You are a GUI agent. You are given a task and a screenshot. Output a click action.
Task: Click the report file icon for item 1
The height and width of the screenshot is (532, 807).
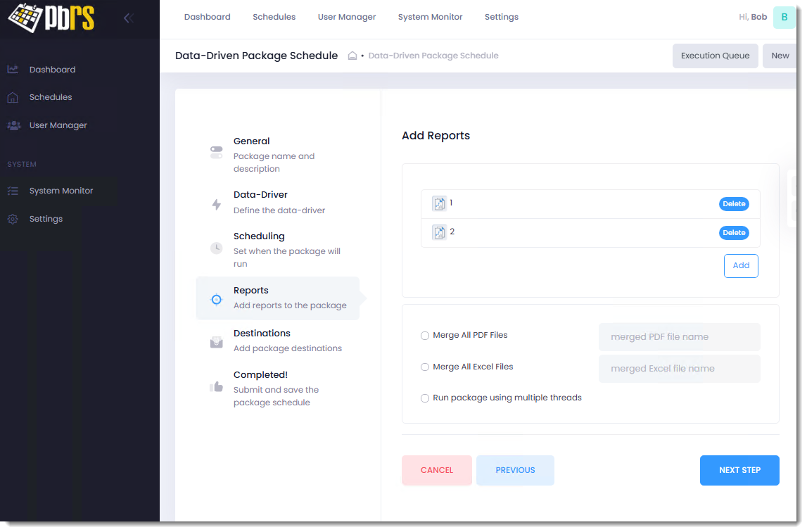coord(439,204)
